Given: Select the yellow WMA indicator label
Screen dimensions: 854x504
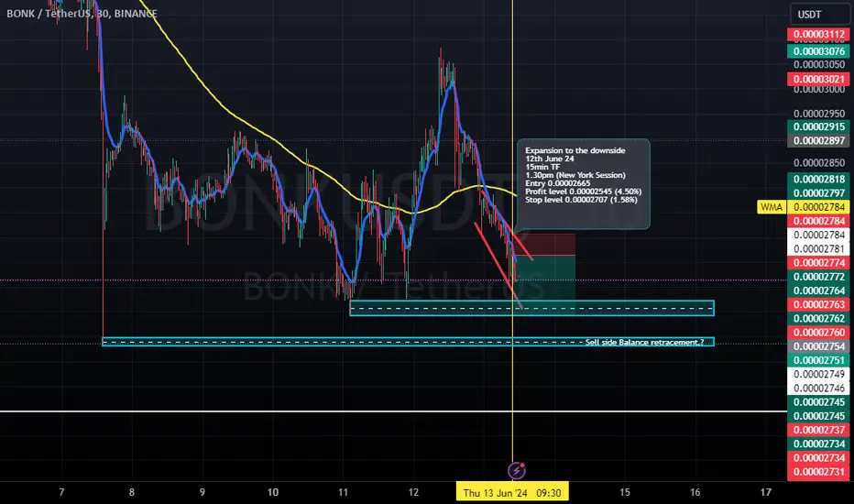Looking at the screenshot, I should pos(772,207).
